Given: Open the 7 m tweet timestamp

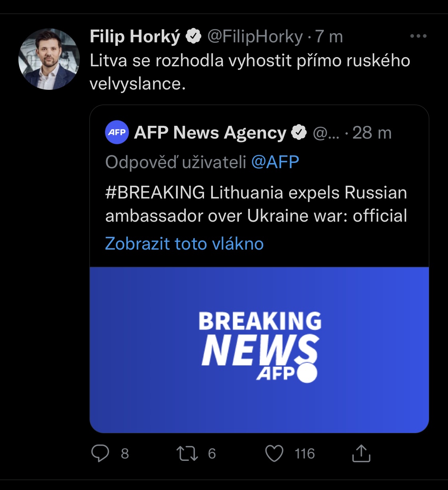Looking at the screenshot, I should click(329, 37).
